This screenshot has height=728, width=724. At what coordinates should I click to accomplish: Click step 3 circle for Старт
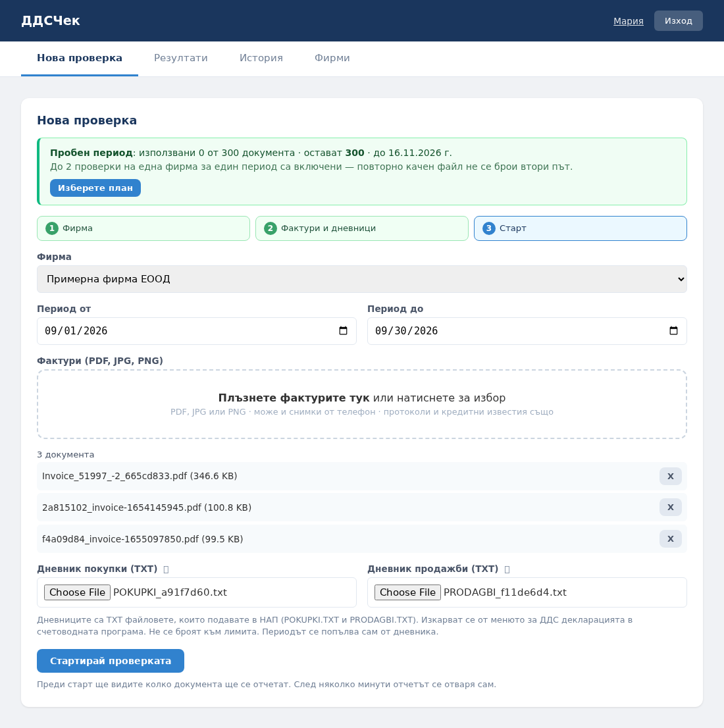click(x=488, y=228)
